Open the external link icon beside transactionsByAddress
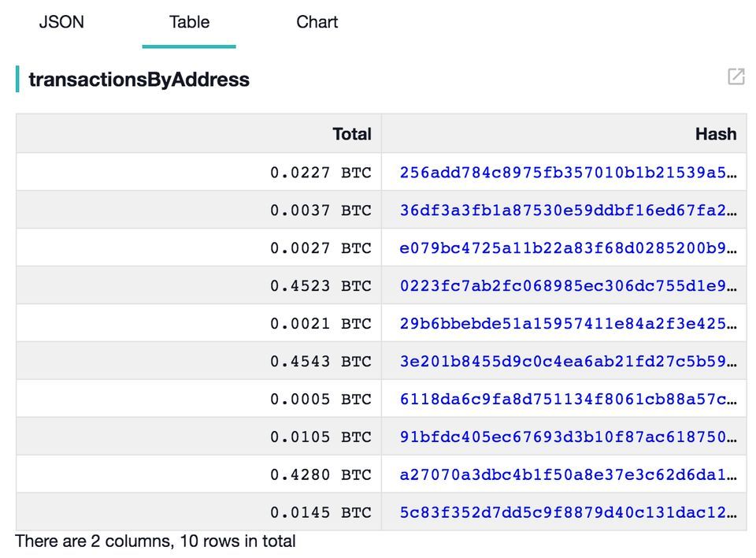Screen dimensions: 756x558 tap(736, 76)
